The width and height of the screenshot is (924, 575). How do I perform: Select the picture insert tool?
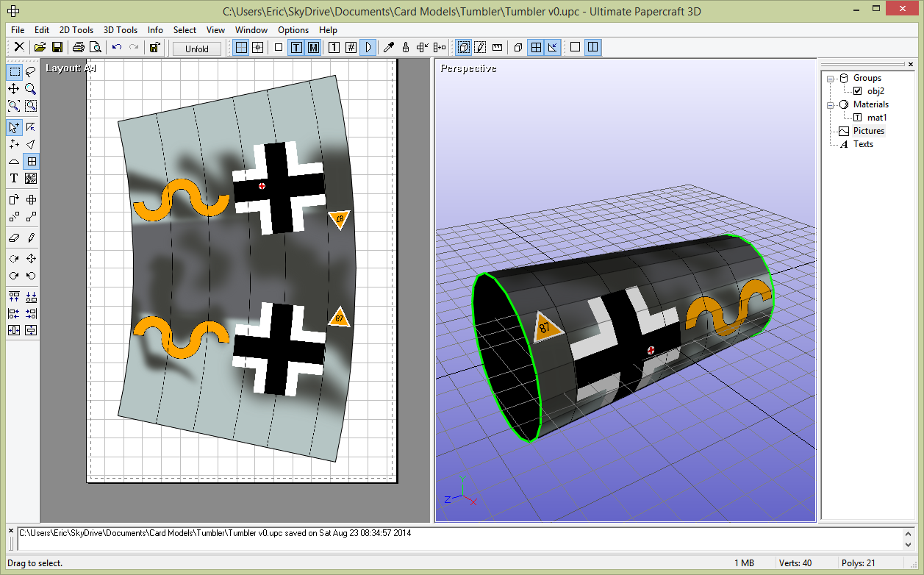coord(31,178)
